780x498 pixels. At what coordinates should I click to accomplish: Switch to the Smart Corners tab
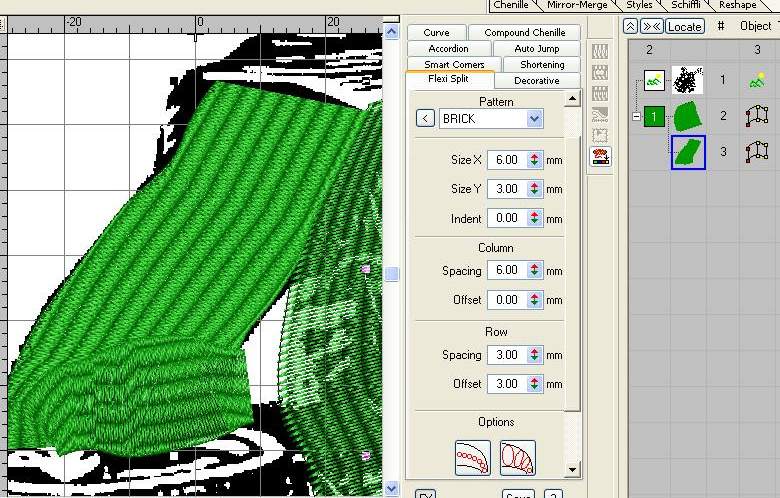tap(454, 65)
